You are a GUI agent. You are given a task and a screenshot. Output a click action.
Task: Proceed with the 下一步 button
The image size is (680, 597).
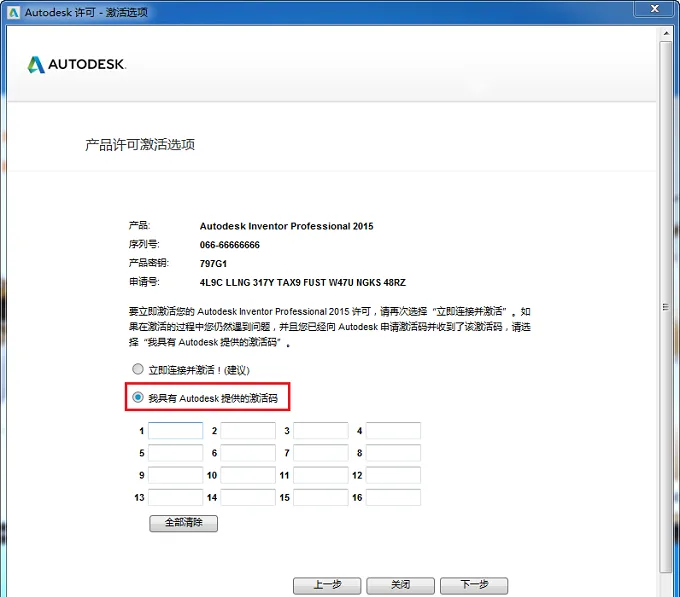(x=474, y=585)
